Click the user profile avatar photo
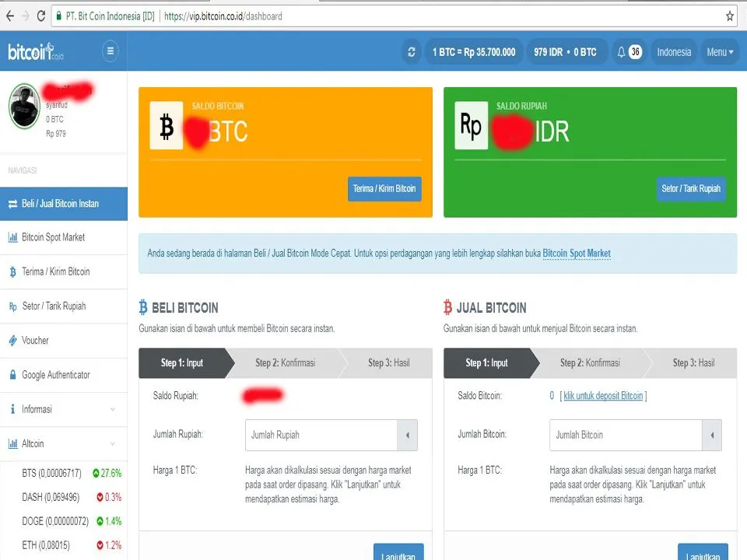747x560 pixels. tap(24, 106)
